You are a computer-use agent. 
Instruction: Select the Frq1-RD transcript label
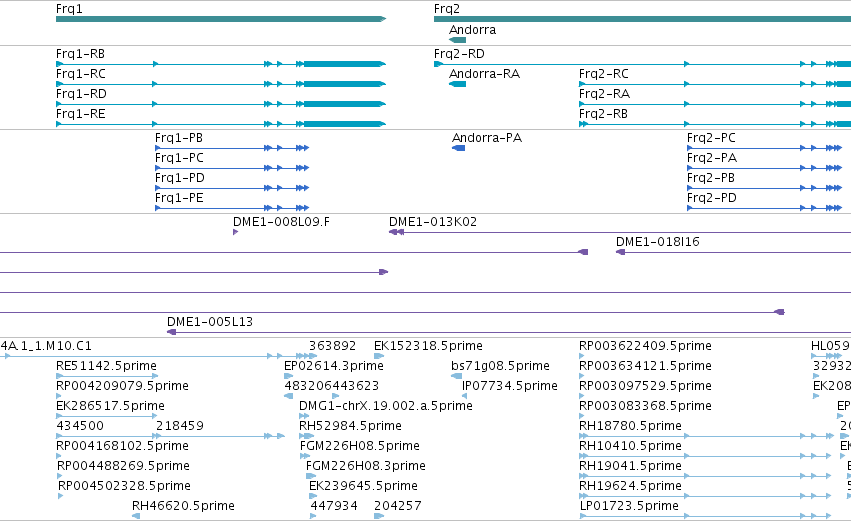(81, 94)
